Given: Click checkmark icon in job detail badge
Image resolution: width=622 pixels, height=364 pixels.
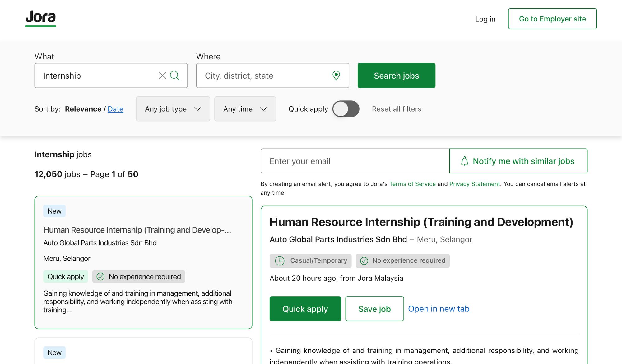Looking at the screenshot, I should pyautogui.click(x=364, y=261).
